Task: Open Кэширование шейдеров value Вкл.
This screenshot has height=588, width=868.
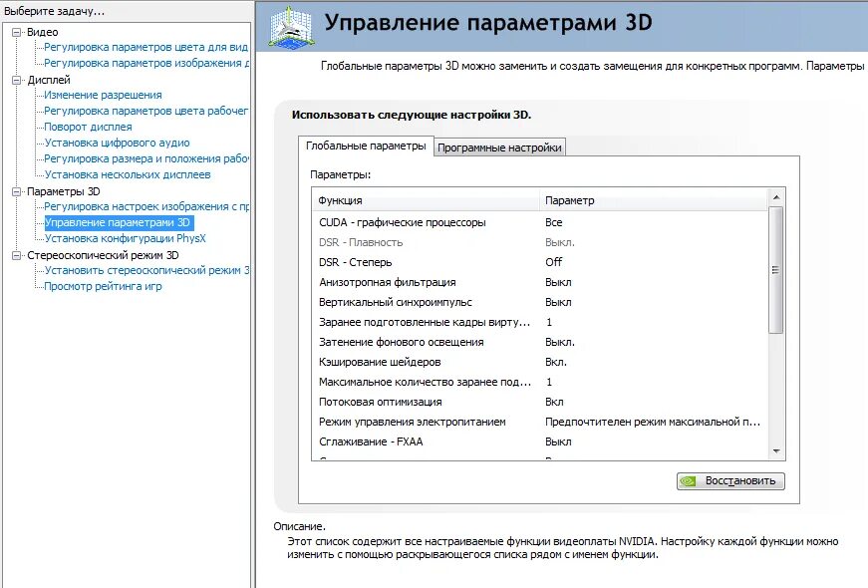Action: pos(556,362)
